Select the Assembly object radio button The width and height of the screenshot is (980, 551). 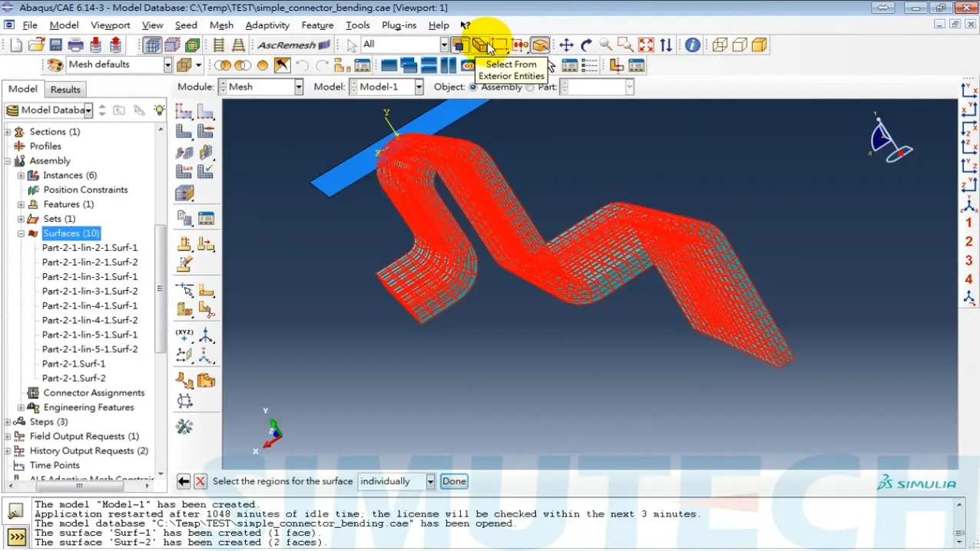(x=473, y=87)
